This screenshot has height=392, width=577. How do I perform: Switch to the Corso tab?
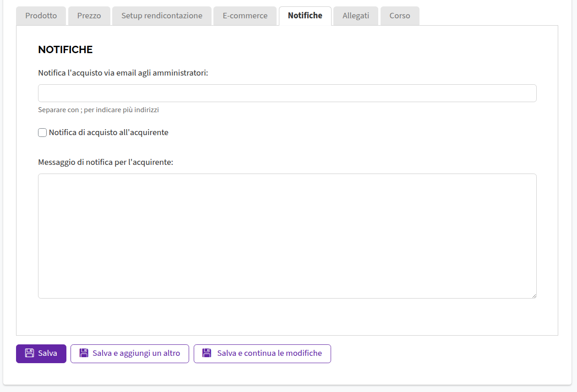400,16
